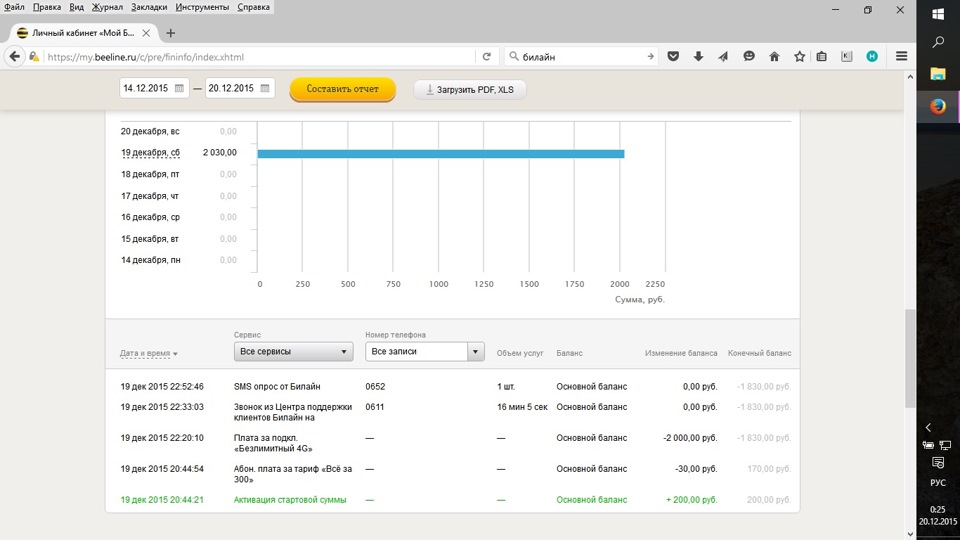Click phone number 0611 cell
This screenshot has height=540, width=960.
pyautogui.click(x=375, y=407)
